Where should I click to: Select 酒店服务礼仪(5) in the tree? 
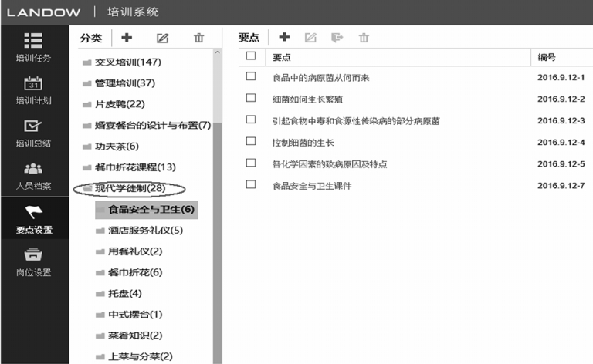click(x=145, y=231)
